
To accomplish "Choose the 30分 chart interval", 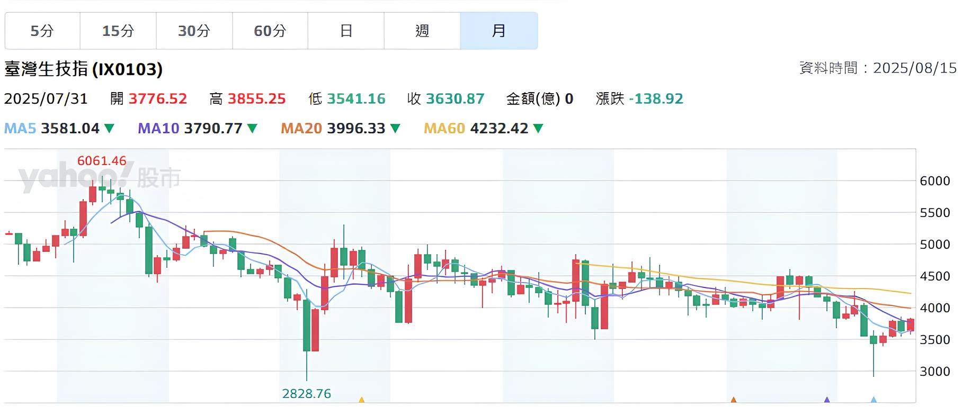I will click(194, 31).
